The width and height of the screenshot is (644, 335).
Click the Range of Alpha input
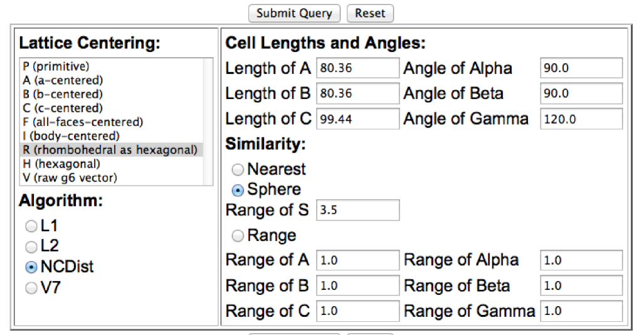pyautogui.click(x=581, y=260)
